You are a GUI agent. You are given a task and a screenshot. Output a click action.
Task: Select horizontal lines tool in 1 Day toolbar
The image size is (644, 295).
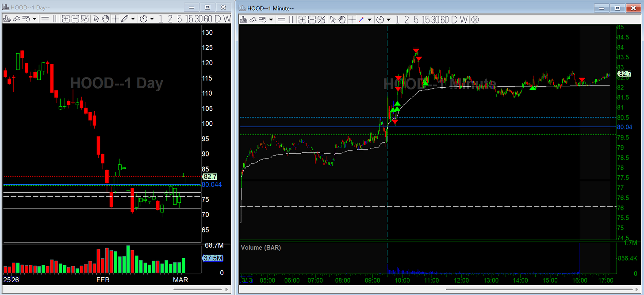tap(45, 19)
